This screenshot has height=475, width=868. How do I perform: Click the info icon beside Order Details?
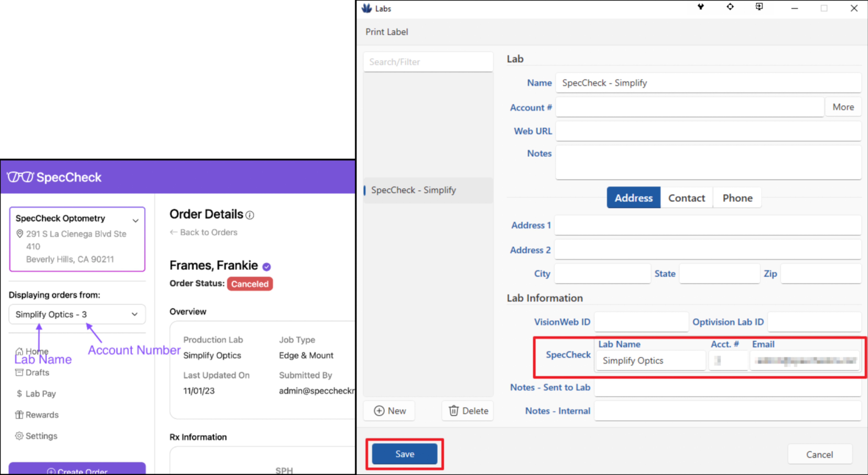pos(250,215)
